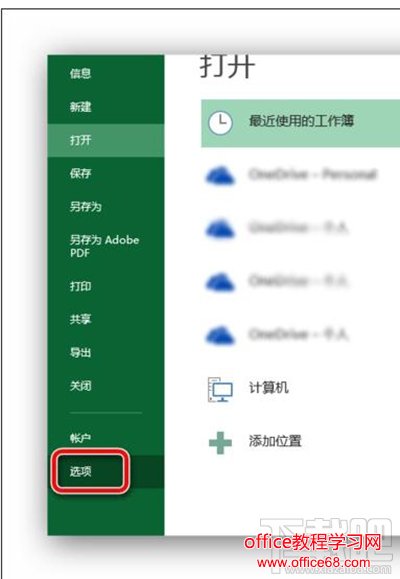Click the first OneDrive cloud icon
The height and width of the screenshot is (579, 400).
220,175
